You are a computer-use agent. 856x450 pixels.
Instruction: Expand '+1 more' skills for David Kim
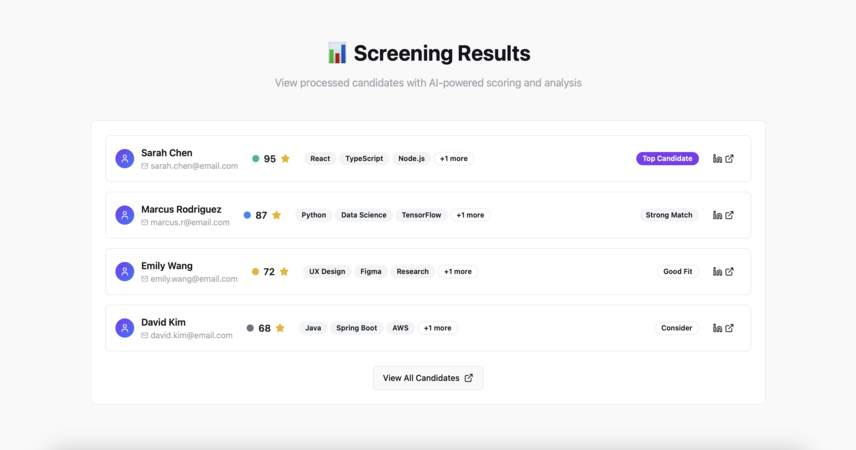click(x=437, y=328)
